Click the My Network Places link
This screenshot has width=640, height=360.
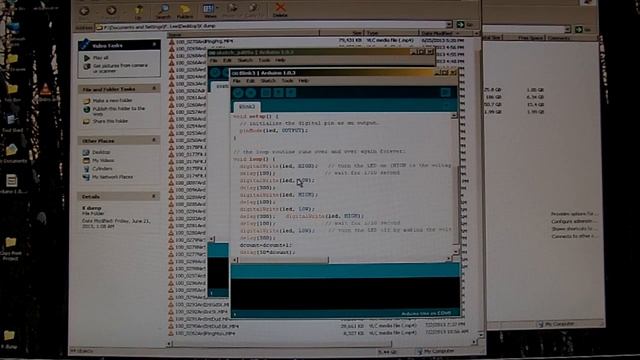(113, 177)
